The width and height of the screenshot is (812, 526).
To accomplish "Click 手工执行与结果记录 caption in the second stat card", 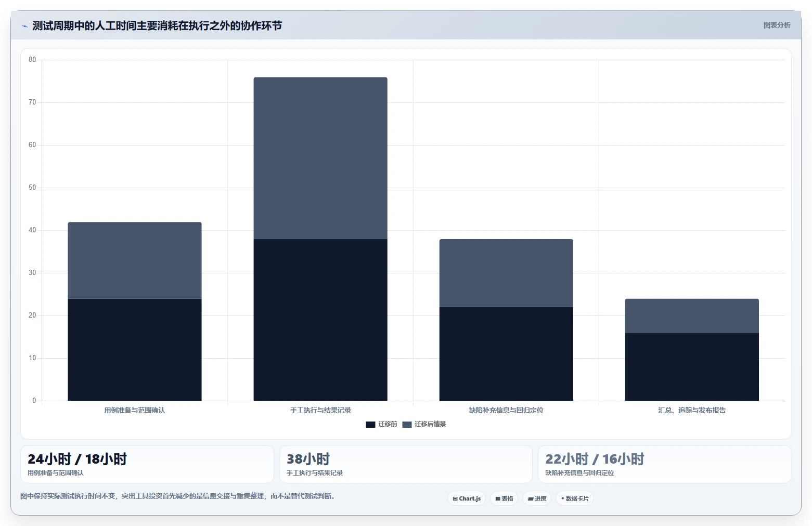I will pyautogui.click(x=315, y=473).
